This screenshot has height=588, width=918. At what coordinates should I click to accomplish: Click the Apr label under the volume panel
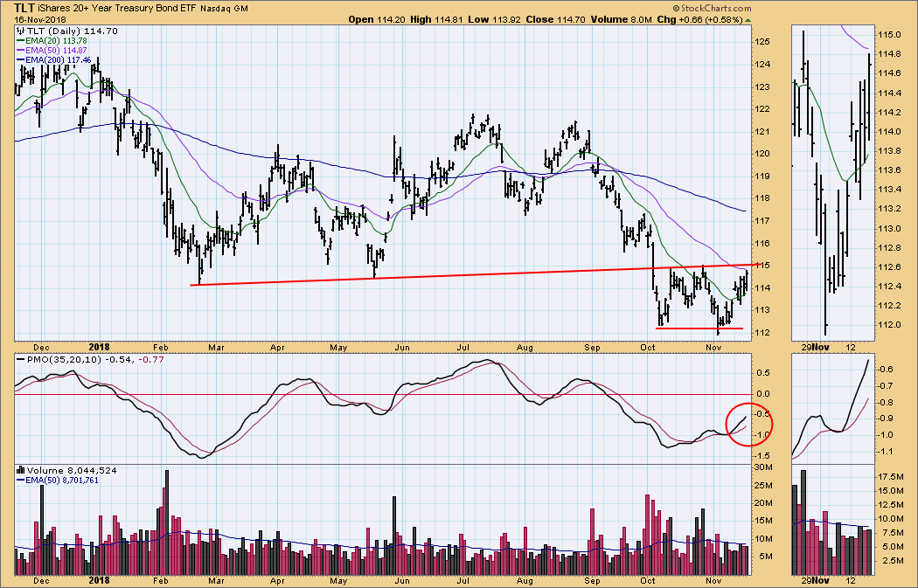277,581
